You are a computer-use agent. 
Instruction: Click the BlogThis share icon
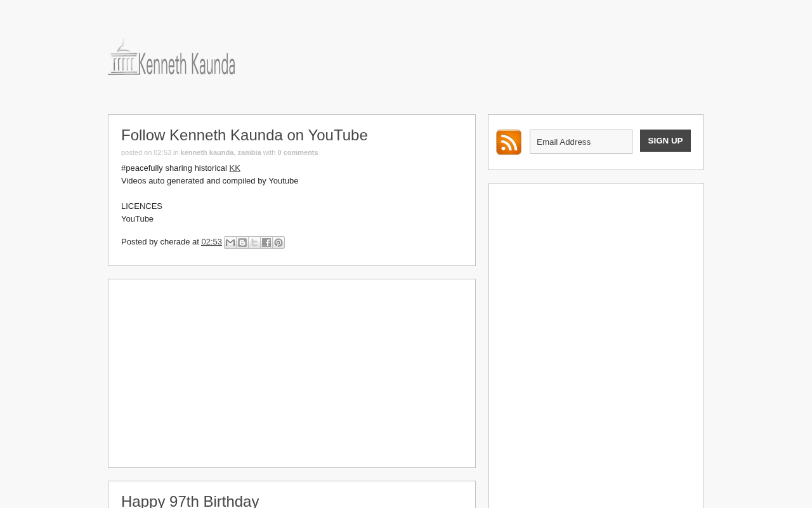click(242, 243)
